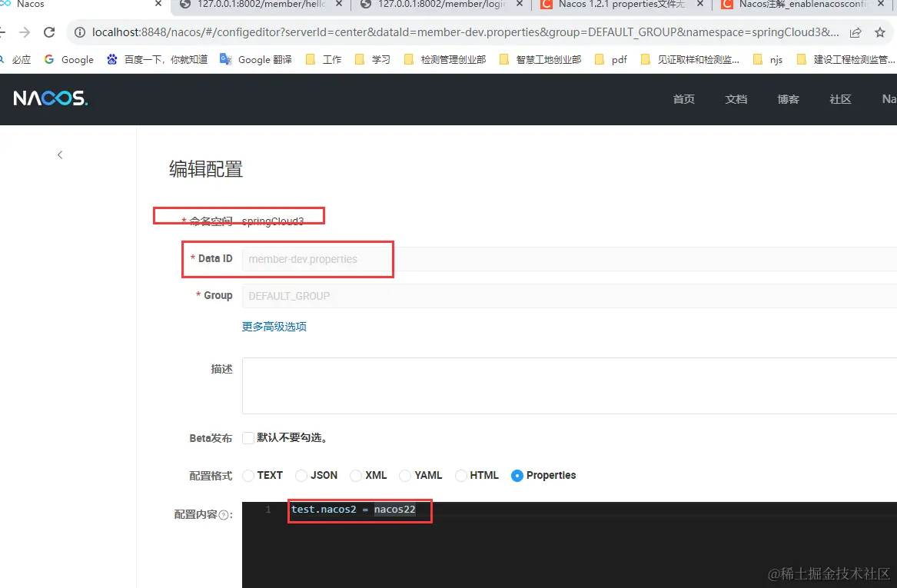Close the member/login browser tab

click(x=520, y=4)
